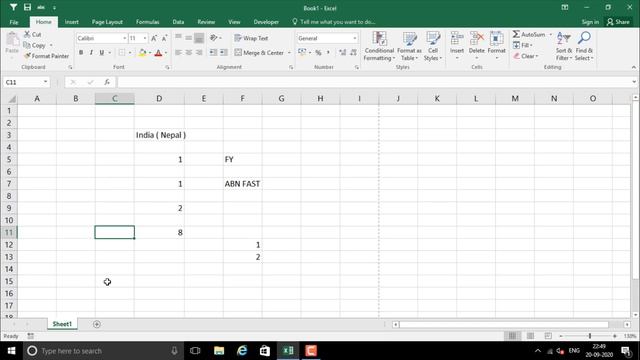Switch to the Developer tab
Image resolution: width=640 pixels, height=360 pixels.
266,22
